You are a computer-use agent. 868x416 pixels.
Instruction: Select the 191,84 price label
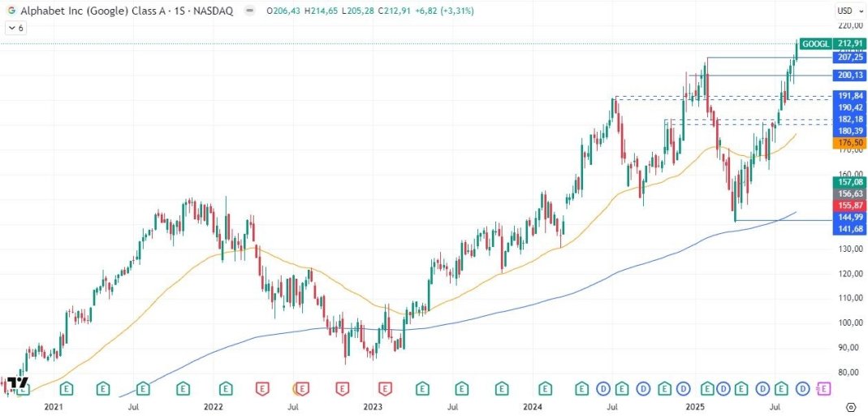[x=850, y=95]
